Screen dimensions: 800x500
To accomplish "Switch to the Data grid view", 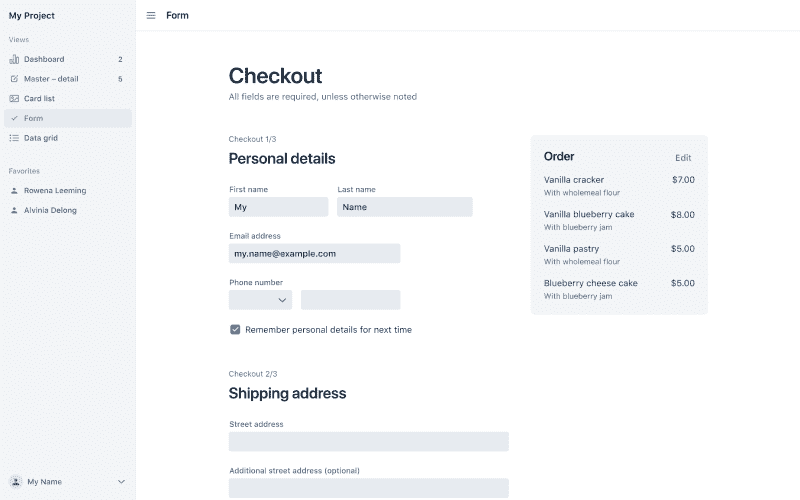I will click(x=41, y=138).
